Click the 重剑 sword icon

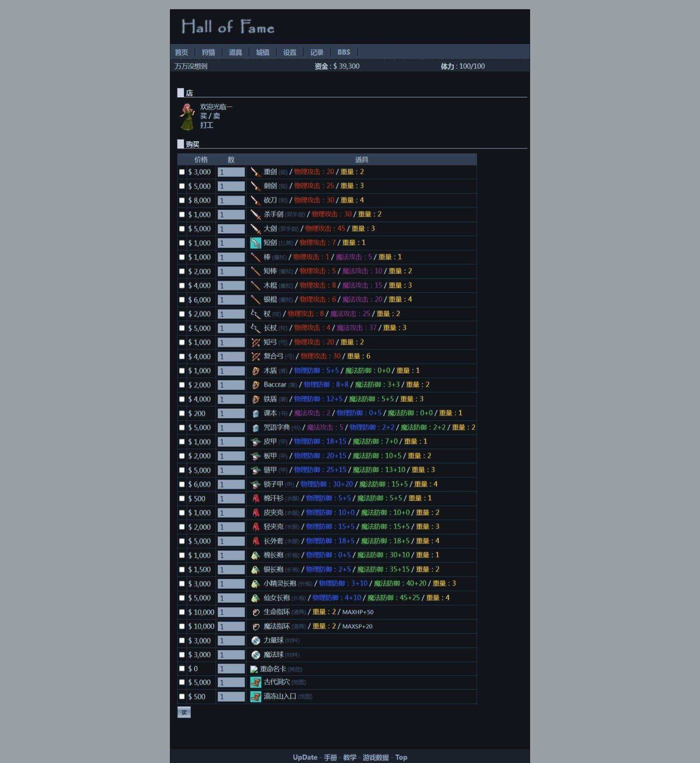tap(255, 172)
